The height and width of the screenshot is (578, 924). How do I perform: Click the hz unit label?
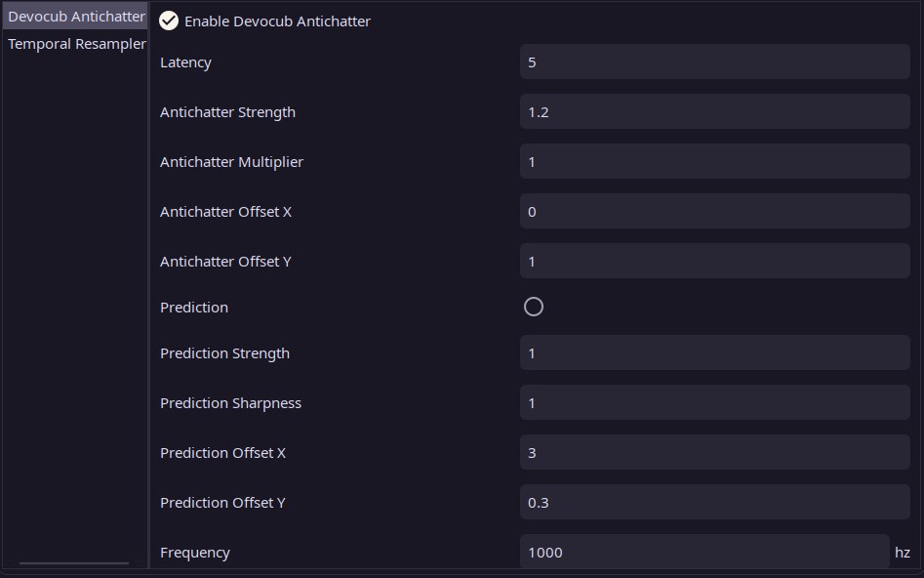[x=902, y=553]
